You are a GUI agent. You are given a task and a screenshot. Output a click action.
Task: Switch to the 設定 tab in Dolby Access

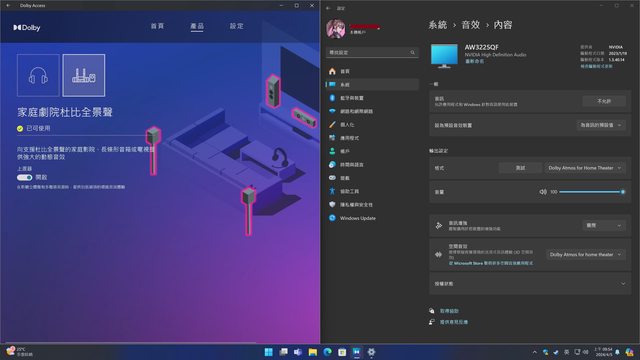pyautogui.click(x=236, y=26)
